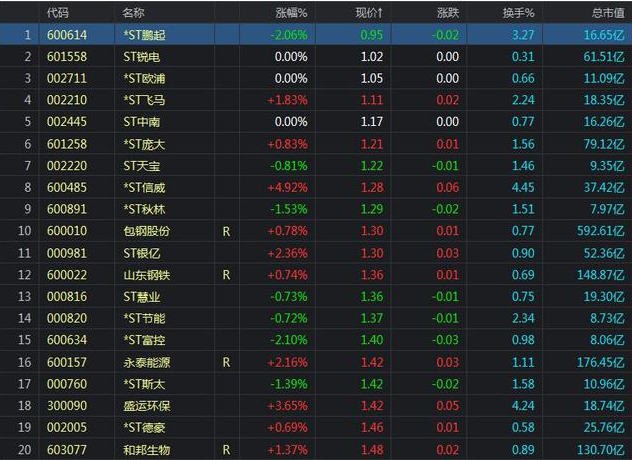The width and height of the screenshot is (632, 460).
Task: Open *ST富控 stock name
Action: pos(144,340)
